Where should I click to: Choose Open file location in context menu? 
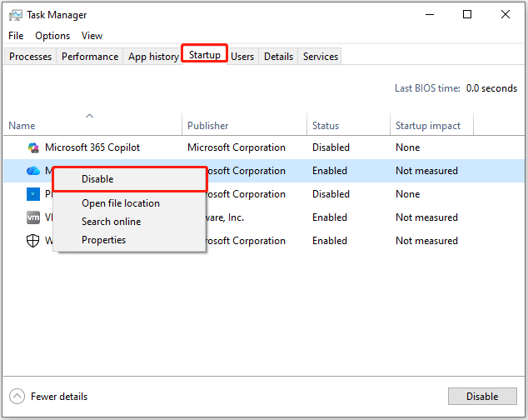tap(130, 203)
